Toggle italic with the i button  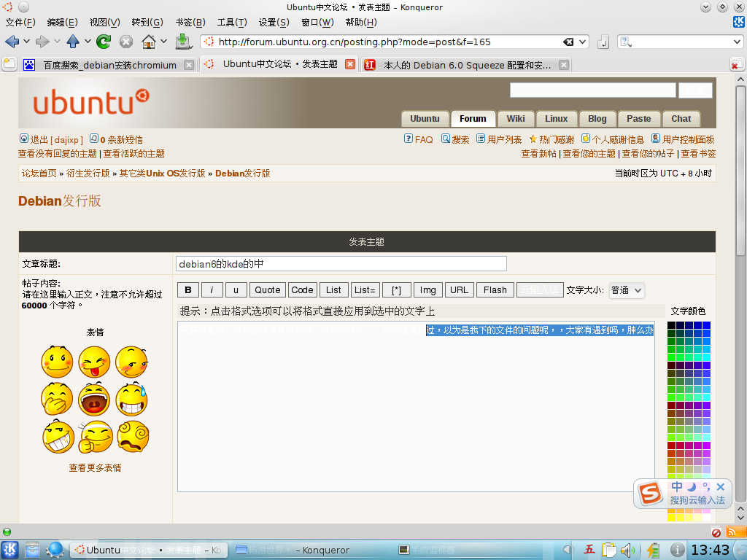tap(212, 290)
